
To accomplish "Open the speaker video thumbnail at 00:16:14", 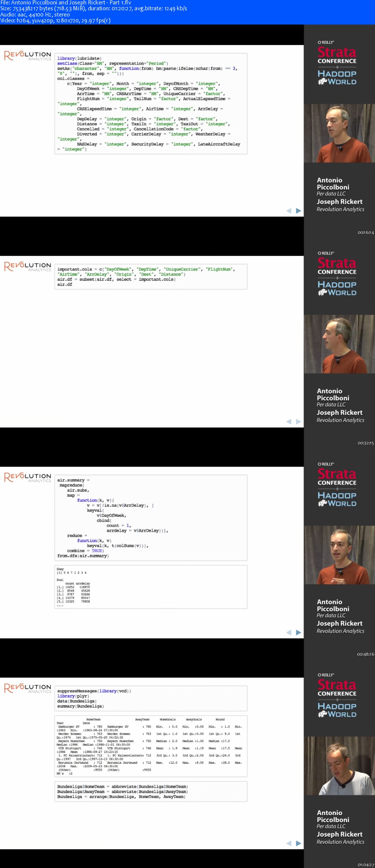I will 339,133.
